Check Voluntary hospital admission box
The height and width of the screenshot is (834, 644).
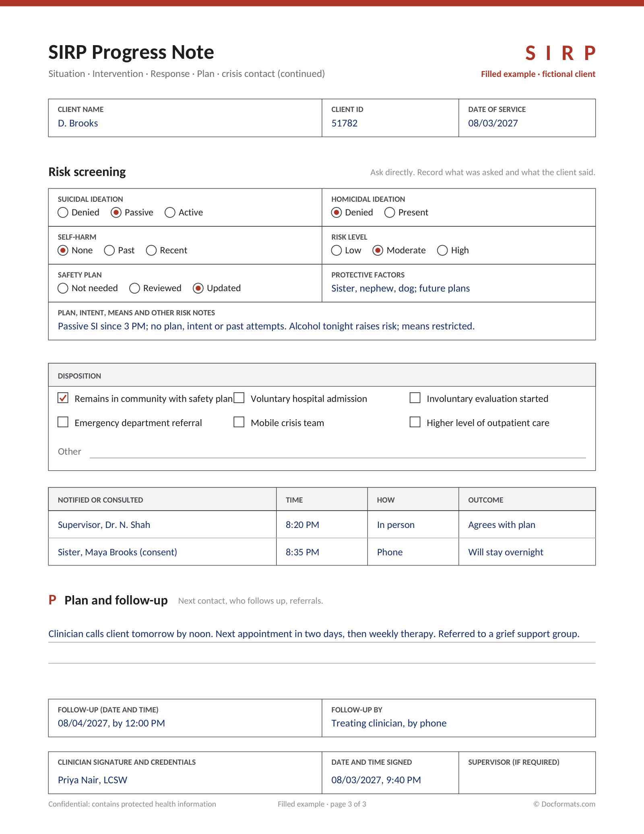(x=239, y=398)
